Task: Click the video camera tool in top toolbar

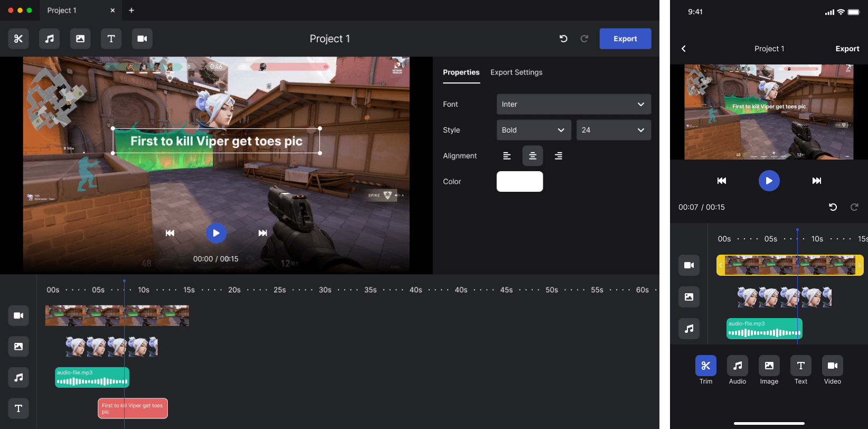Action: 142,39
